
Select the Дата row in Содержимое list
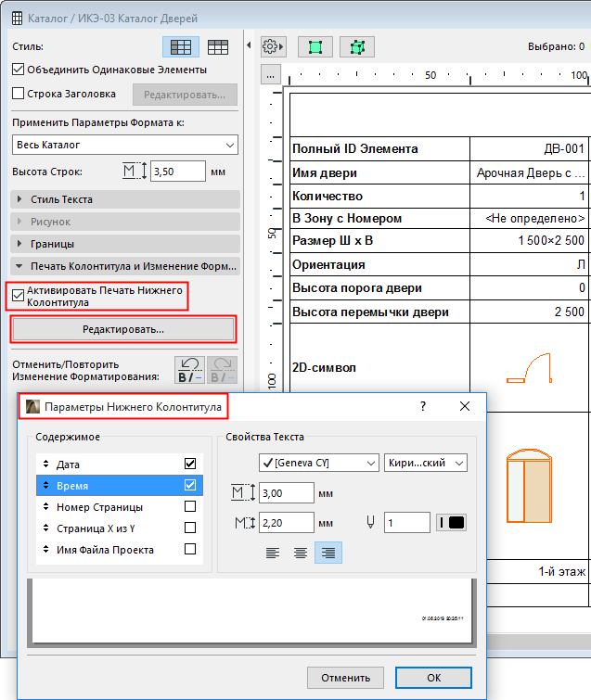click(120, 464)
